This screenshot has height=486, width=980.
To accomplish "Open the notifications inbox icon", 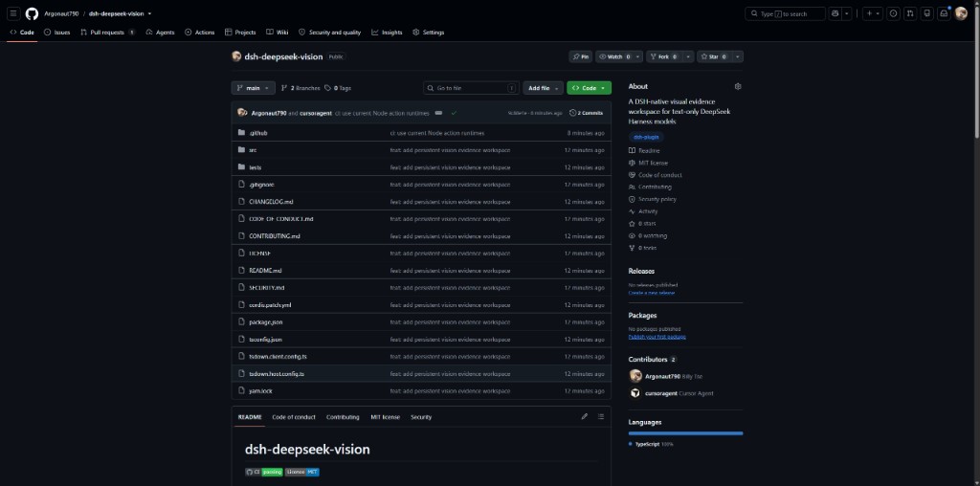I will (944, 13).
